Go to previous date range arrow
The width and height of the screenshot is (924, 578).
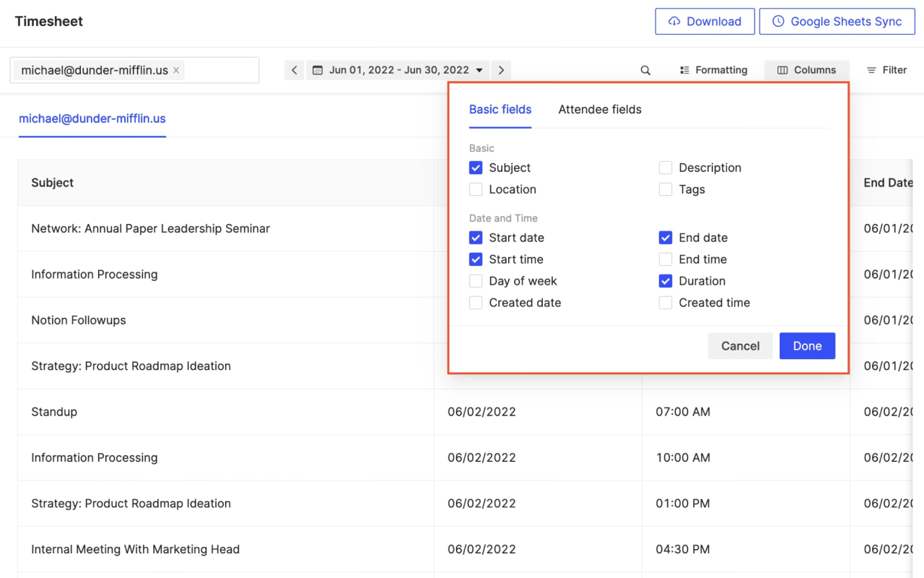(x=295, y=70)
